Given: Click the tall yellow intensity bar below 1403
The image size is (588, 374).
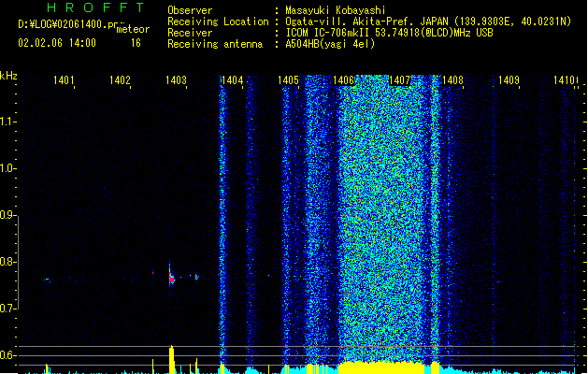Looking at the screenshot, I should pos(172,359).
